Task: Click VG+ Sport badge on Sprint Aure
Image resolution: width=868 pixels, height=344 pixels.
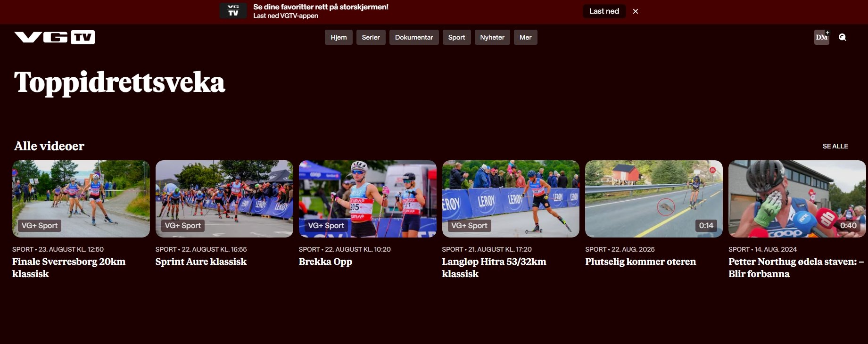Action: 183,226
